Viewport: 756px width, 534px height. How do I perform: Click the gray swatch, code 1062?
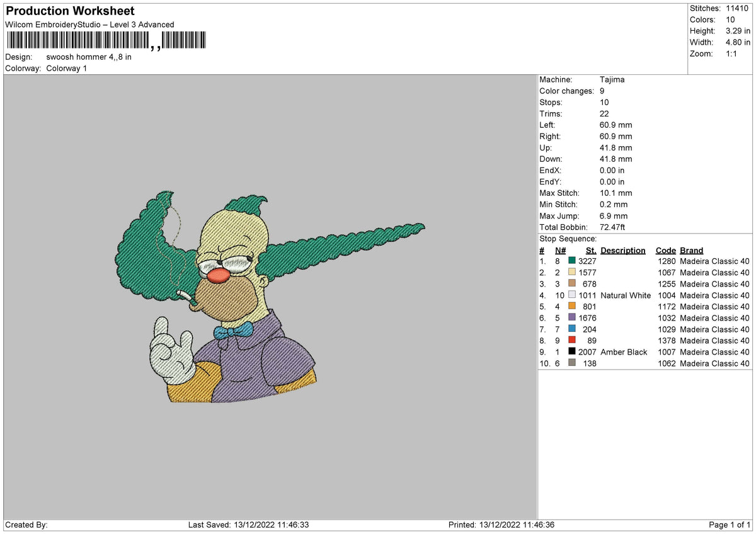[572, 363]
